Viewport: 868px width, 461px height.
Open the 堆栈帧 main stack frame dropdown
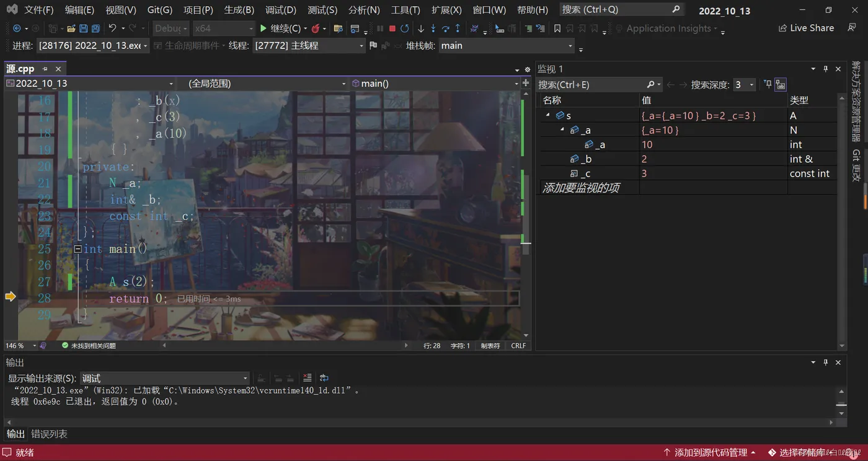point(507,46)
